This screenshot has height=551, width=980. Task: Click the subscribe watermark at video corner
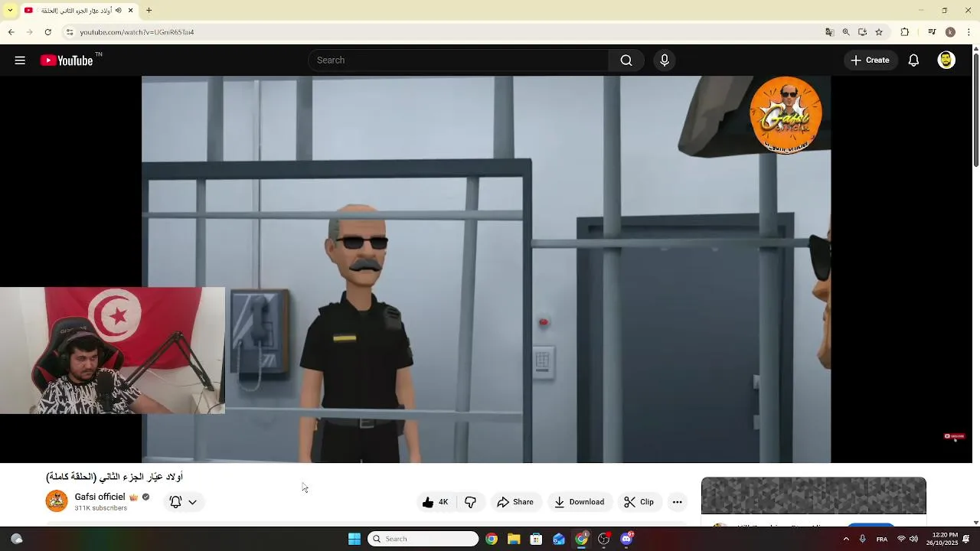coord(954,436)
